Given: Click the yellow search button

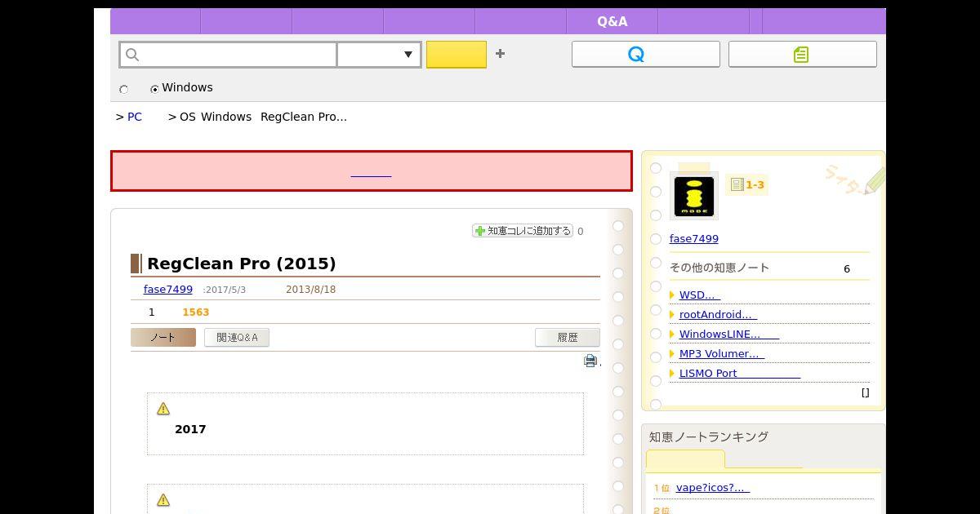Looking at the screenshot, I should [456, 55].
